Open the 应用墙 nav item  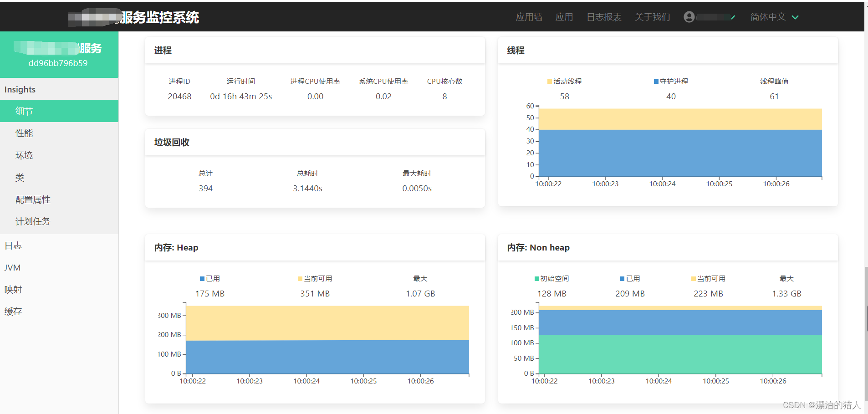529,17
